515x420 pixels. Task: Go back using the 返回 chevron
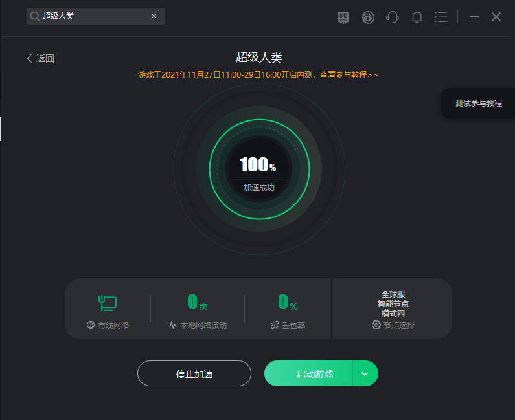[x=40, y=58]
